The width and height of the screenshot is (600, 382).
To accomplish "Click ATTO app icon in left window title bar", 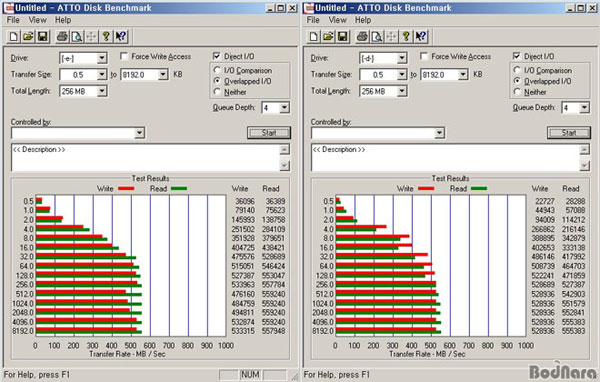I will [x=8, y=8].
